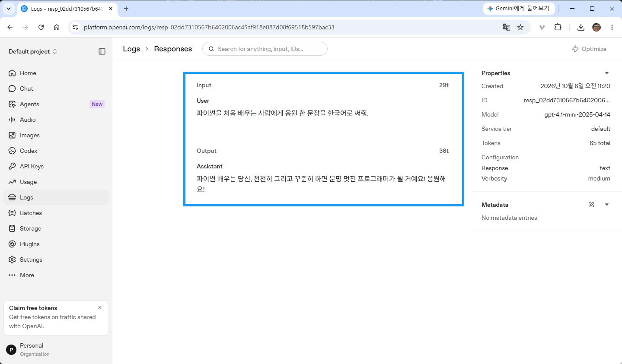Viewport: 622px width, 364px height.
Task: Click the truncated response ID value
Action: pos(567,100)
